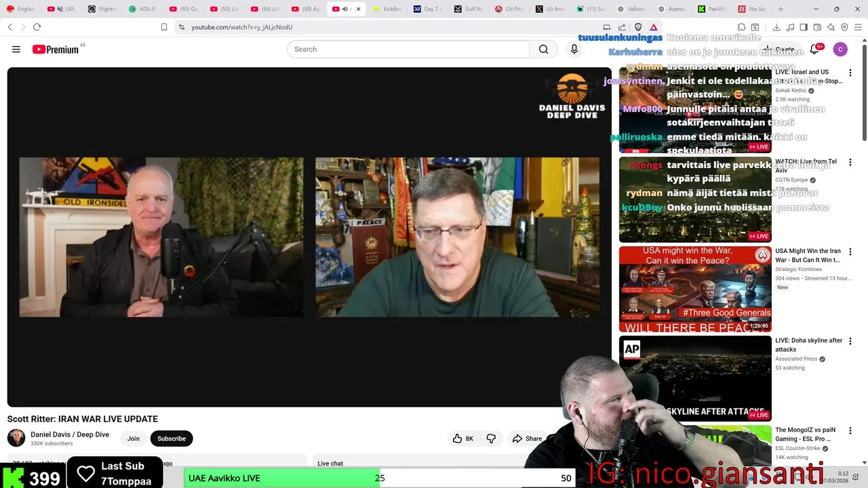
Task: Open Daniel Davis channel avatar
Action: [16, 438]
